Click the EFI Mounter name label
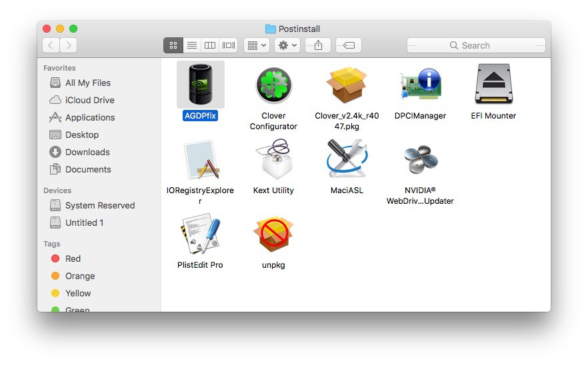Image resolution: width=588 pixels, height=365 pixels. tap(493, 116)
